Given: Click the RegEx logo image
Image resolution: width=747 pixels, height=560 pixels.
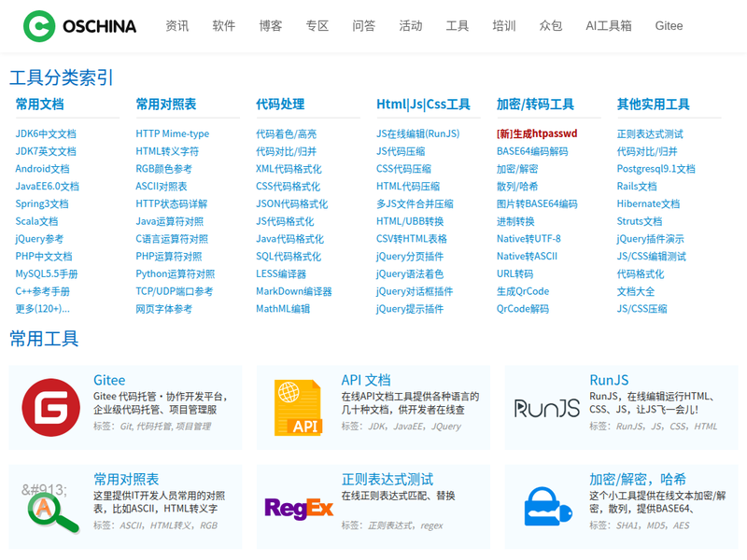Looking at the screenshot, I should (299, 508).
